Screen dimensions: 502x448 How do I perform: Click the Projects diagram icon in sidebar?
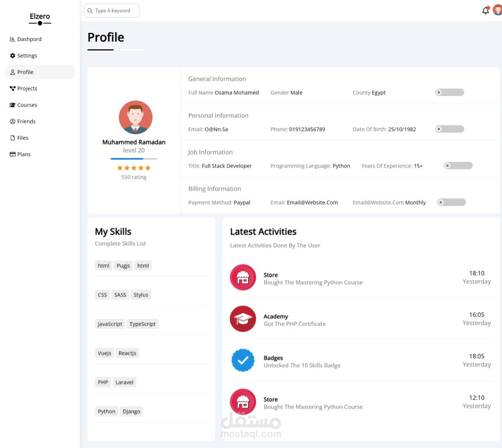13,89
